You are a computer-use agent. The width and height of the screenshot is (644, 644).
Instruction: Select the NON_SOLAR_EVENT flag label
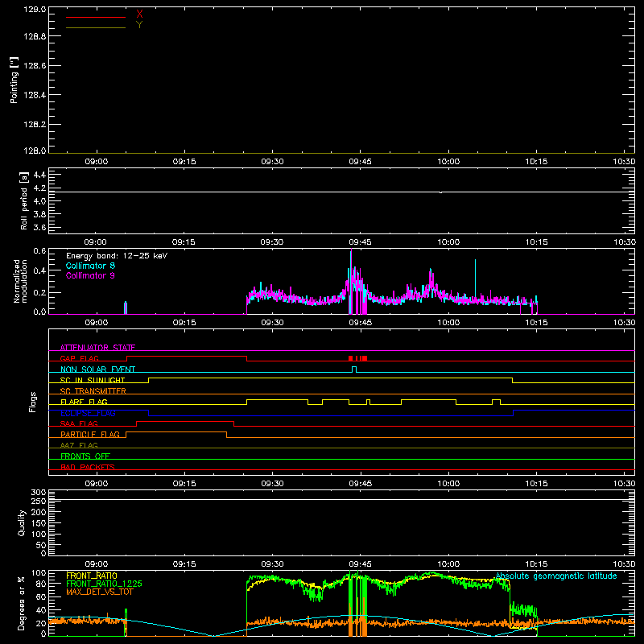pyautogui.click(x=97, y=369)
